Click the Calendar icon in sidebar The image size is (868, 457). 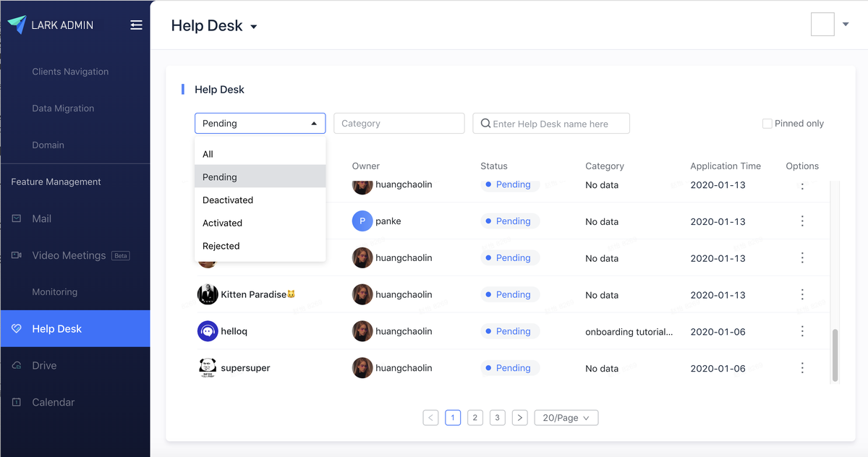tap(17, 402)
